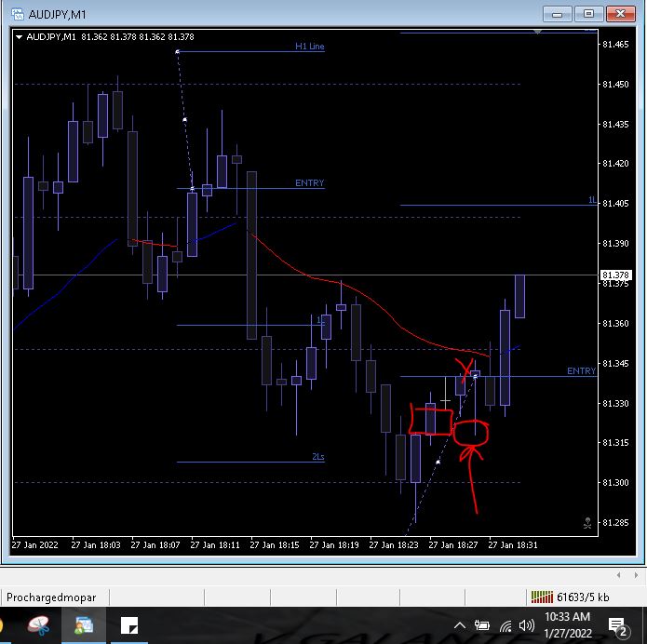Viewport: 647px width, 644px height.
Task: Click the 27 Jan 18:03 time label
Action: tap(96, 545)
